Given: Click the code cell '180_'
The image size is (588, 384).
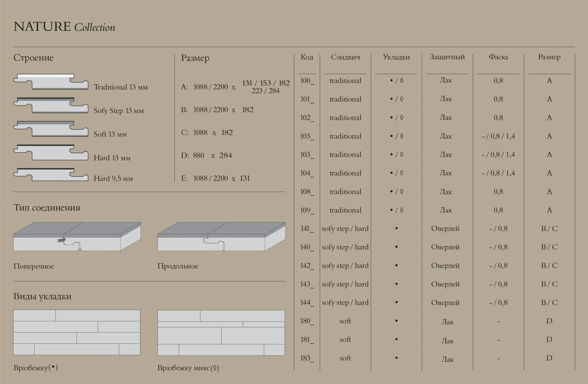Looking at the screenshot, I should coord(307,321).
